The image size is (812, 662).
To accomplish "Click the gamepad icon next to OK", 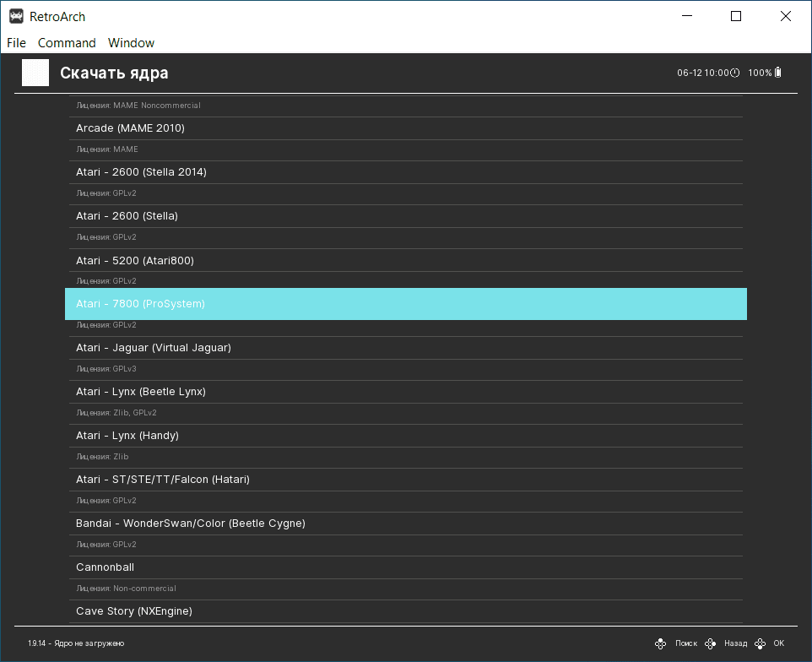I will point(761,643).
